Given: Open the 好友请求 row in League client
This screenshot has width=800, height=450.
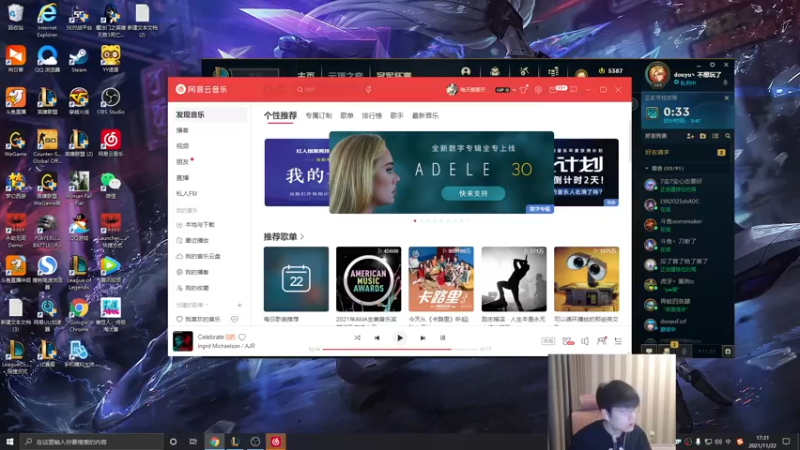Looking at the screenshot, I should click(x=687, y=153).
